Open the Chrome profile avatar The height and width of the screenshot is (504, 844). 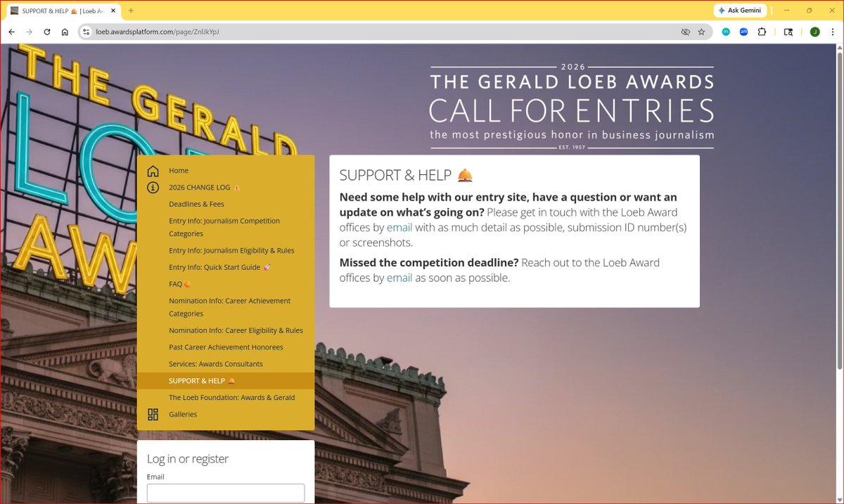(x=814, y=32)
